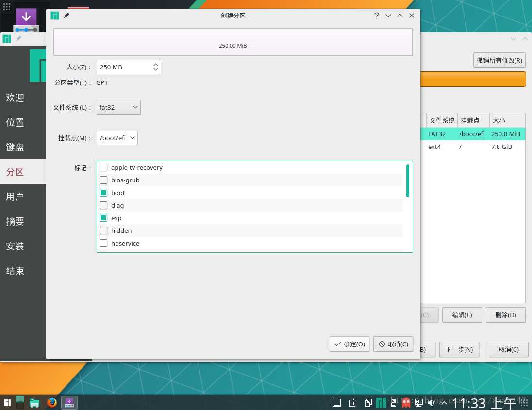Screen dimensions: 532x410
Task: Open the trash tray icon
Action: click(x=352, y=403)
